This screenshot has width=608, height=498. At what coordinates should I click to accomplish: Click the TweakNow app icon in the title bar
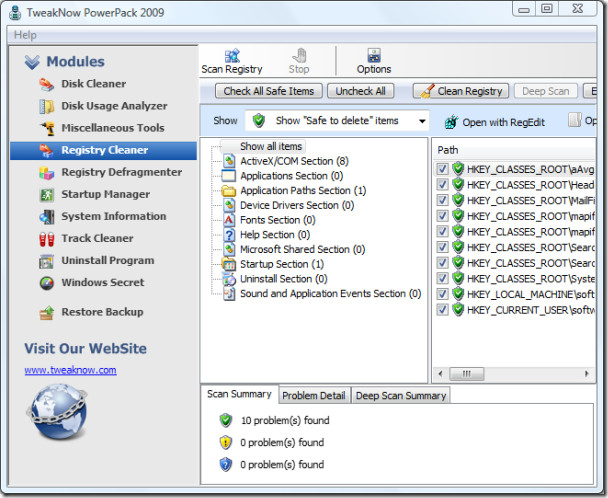pyautogui.click(x=16, y=12)
